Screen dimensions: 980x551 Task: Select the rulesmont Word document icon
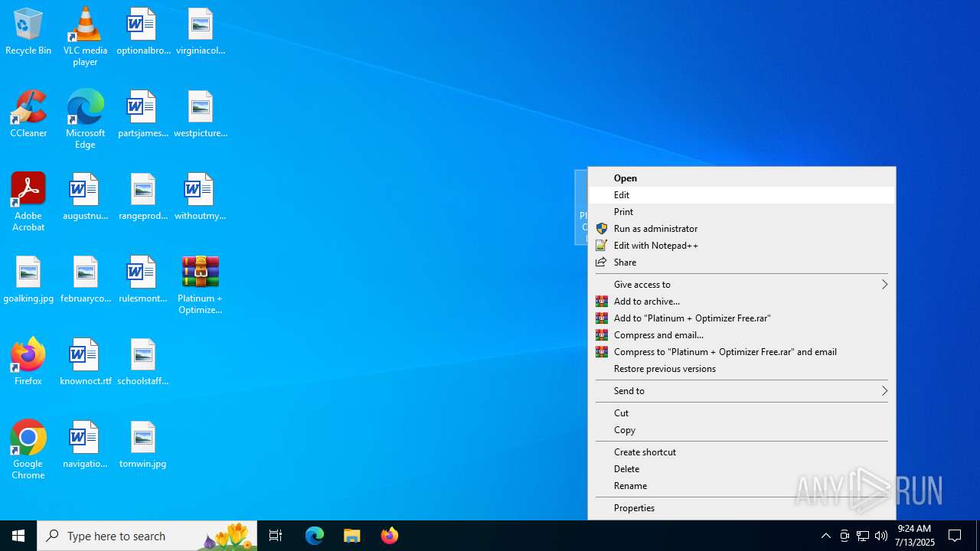coord(143,280)
